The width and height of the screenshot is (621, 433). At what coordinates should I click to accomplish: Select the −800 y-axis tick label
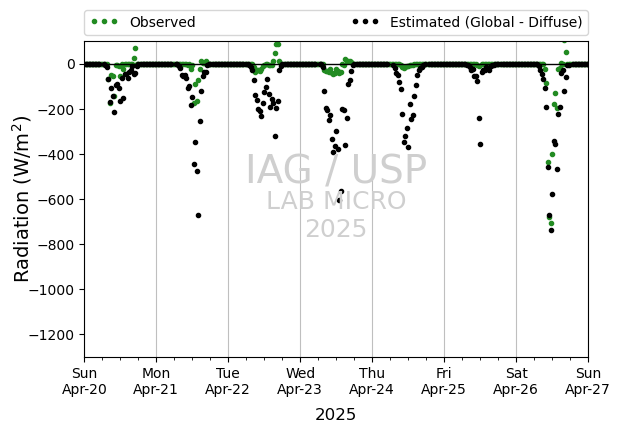tap(57, 245)
